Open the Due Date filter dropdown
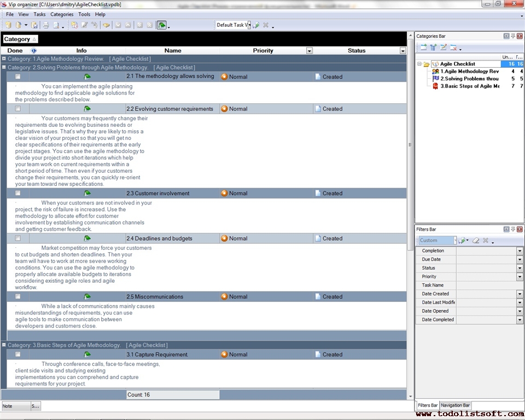The image size is (525, 420). pos(520,259)
